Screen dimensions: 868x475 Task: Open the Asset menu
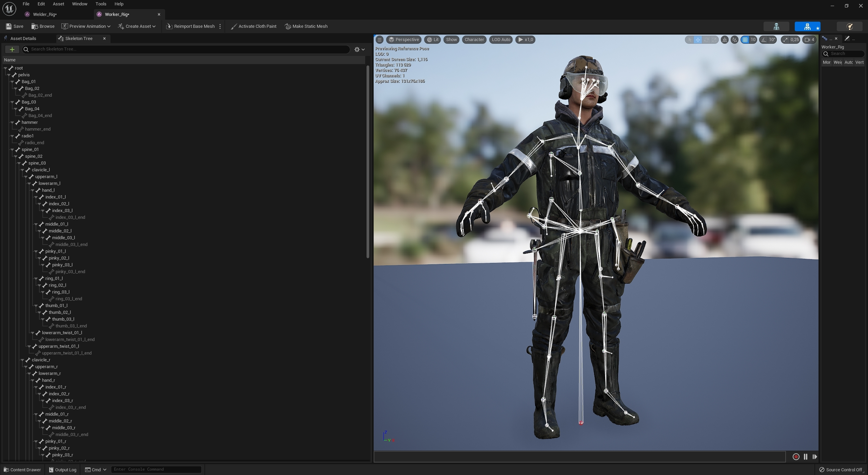click(x=58, y=4)
